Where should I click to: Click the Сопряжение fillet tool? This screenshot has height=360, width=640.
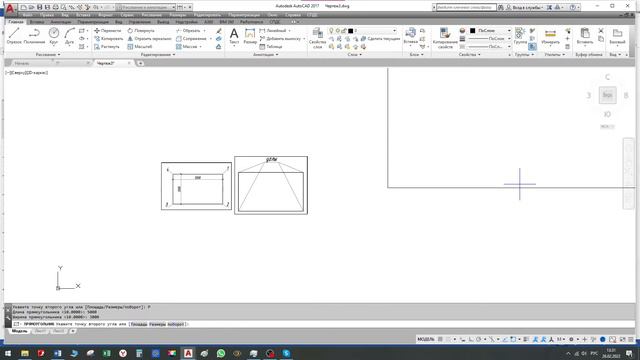[x=191, y=39]
